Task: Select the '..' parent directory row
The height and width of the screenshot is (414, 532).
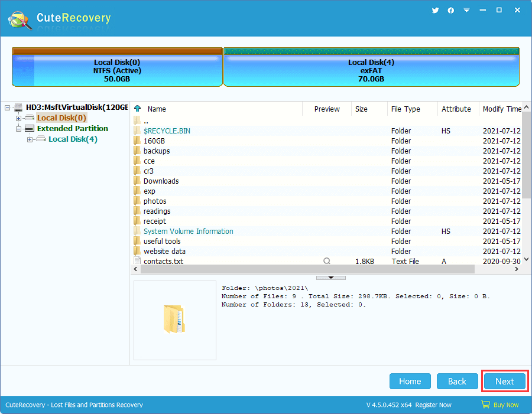Action: (x=327, y=121)
